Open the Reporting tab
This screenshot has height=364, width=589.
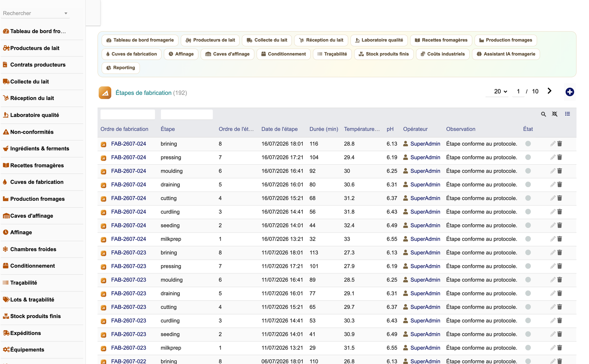121,68
